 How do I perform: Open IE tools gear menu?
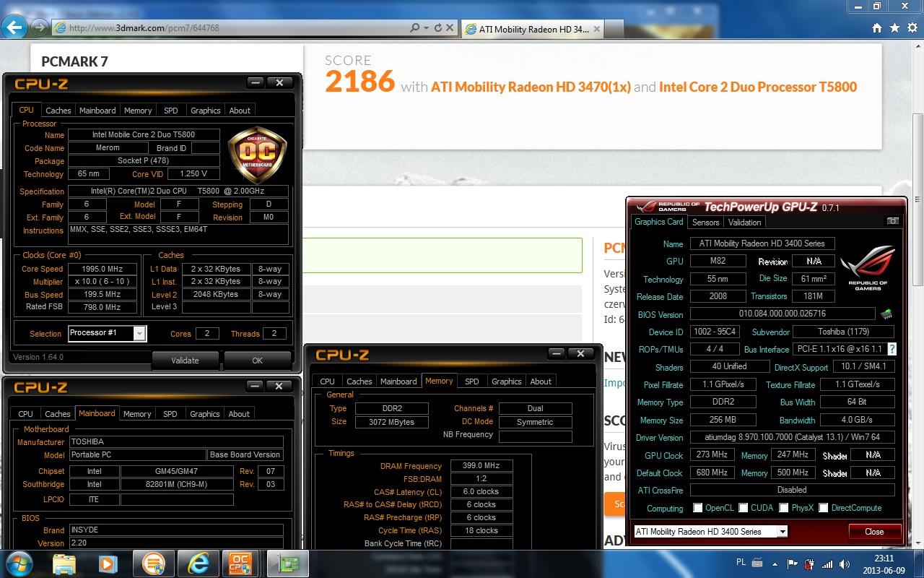[x=911, y=28]
